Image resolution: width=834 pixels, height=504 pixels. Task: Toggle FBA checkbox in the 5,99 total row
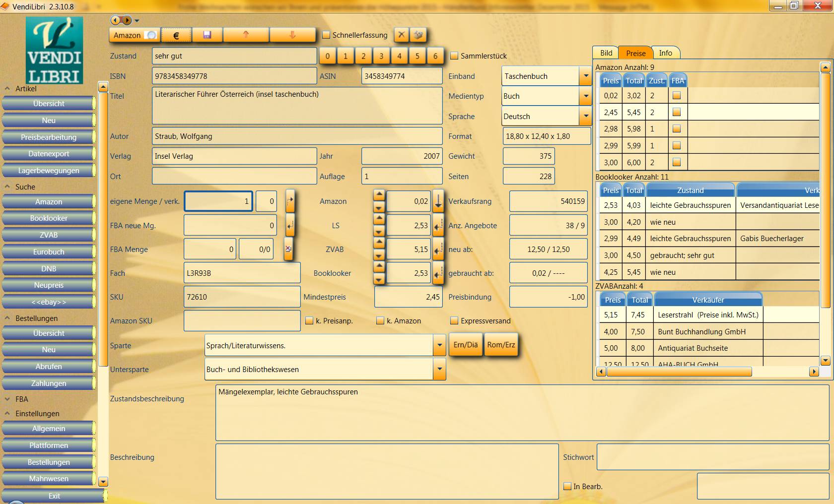[x=676, y=146]
